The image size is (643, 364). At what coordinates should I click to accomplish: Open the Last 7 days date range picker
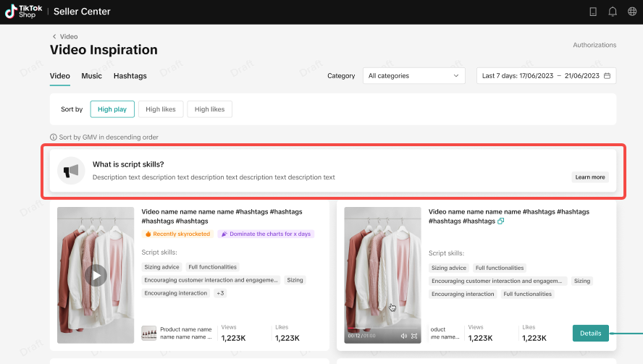pos(546,76)
